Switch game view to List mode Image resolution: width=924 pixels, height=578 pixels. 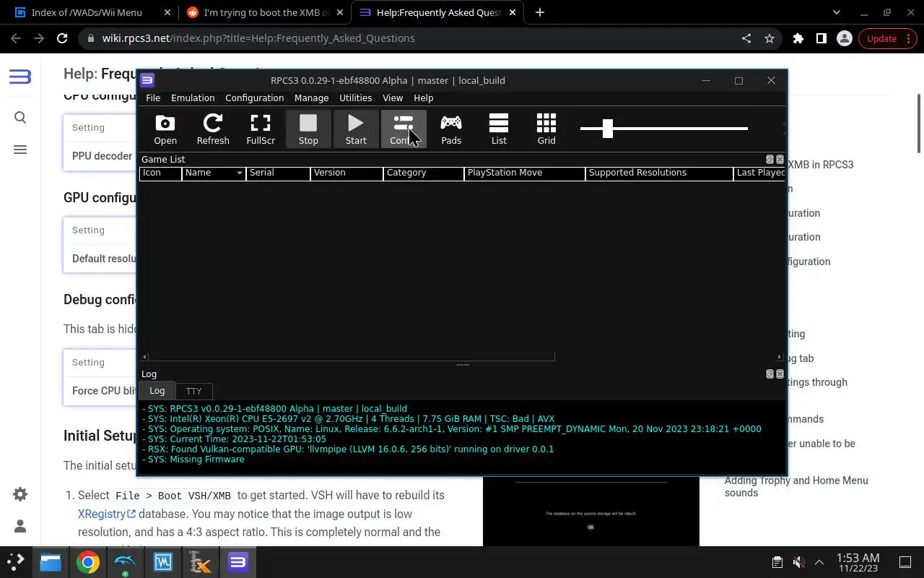499,129
